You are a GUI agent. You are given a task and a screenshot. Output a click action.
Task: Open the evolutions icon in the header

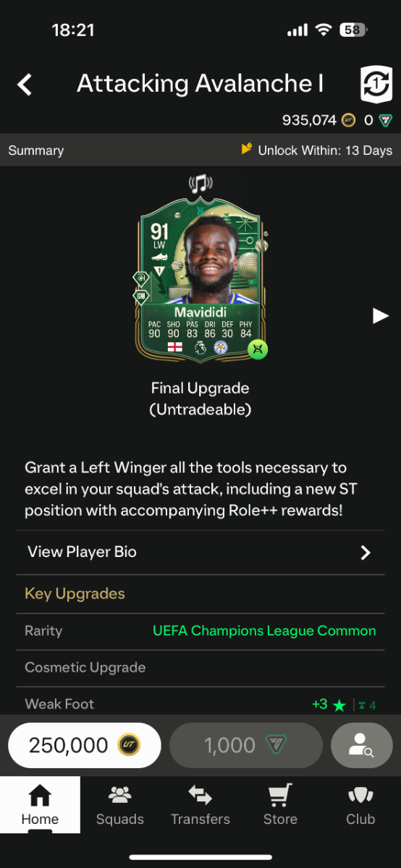tap(376, 85)
